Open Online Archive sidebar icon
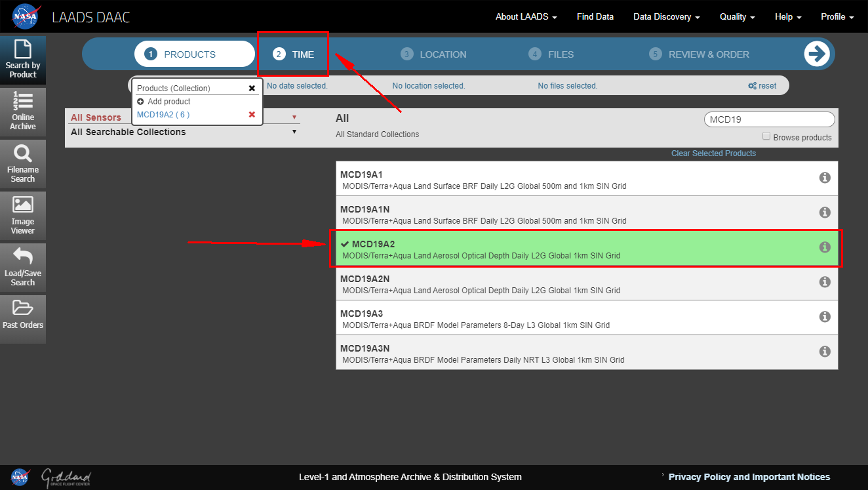868x490 pixels. point(23,112)
